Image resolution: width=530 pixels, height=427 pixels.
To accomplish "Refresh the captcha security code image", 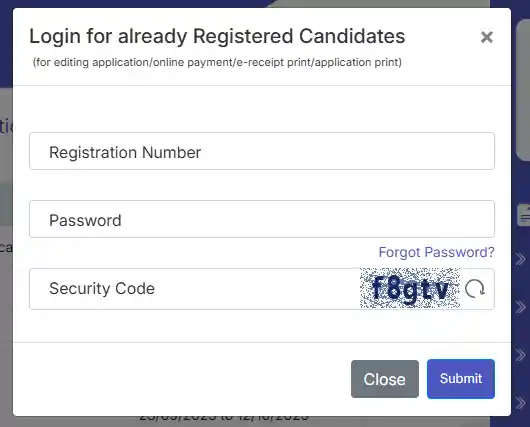I will coord(475,289).
